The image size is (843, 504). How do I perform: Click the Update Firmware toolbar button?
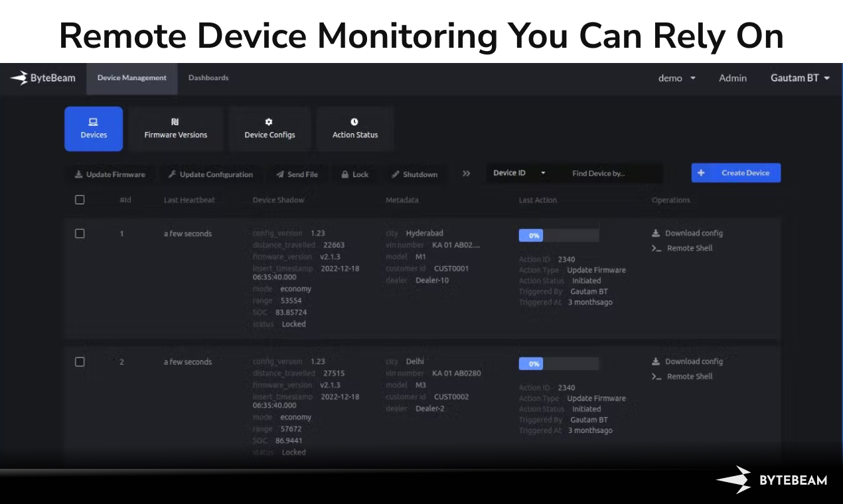110,174
